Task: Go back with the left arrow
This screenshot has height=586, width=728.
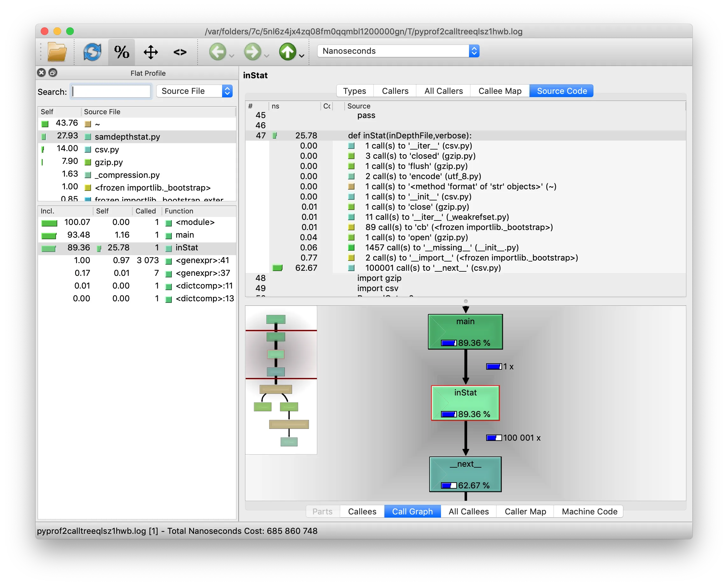Action: point(218,52)
